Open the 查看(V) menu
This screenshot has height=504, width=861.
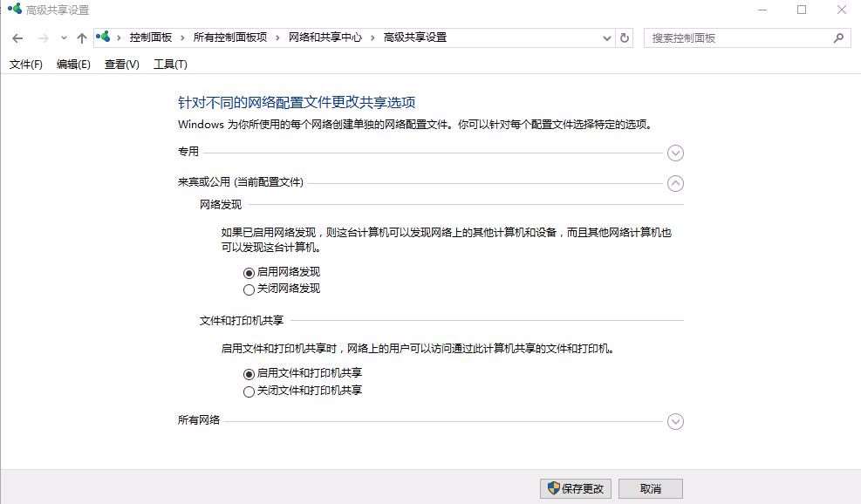[122, 65]
